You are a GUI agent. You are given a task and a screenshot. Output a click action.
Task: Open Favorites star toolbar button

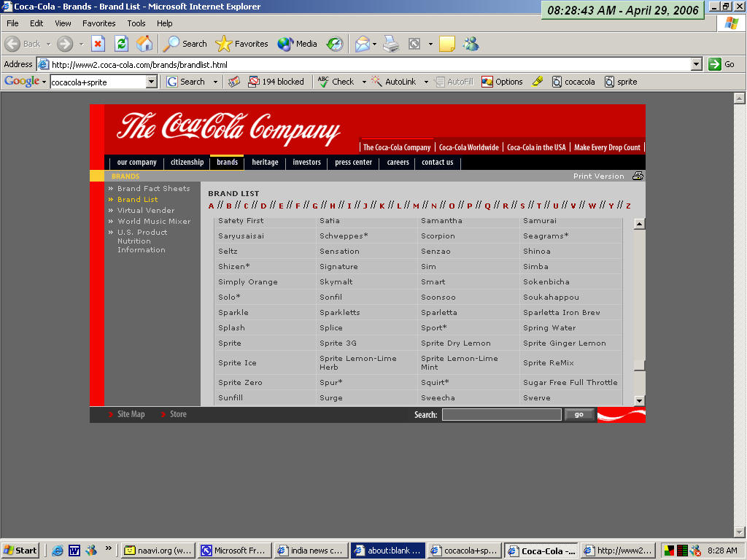[x=241, y=44]
